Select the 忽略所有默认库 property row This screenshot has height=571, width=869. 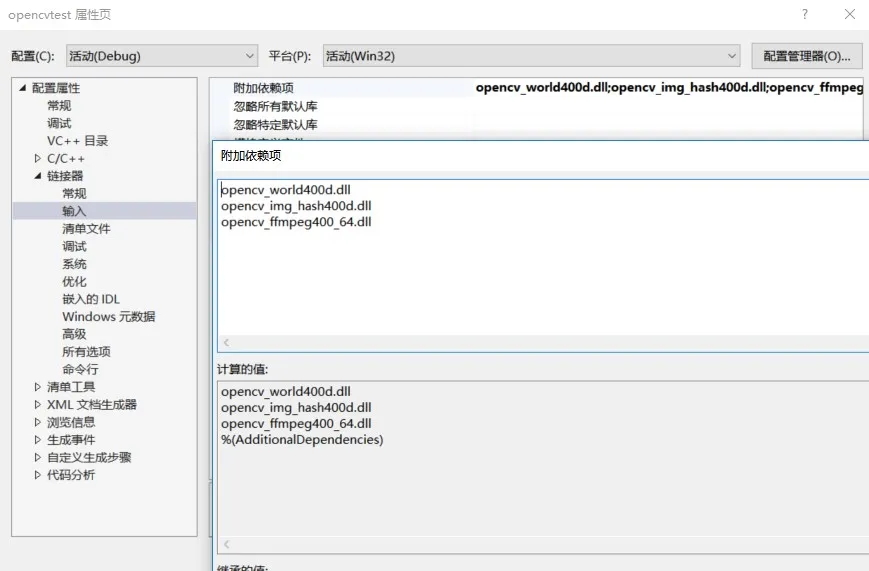point(536,106)
